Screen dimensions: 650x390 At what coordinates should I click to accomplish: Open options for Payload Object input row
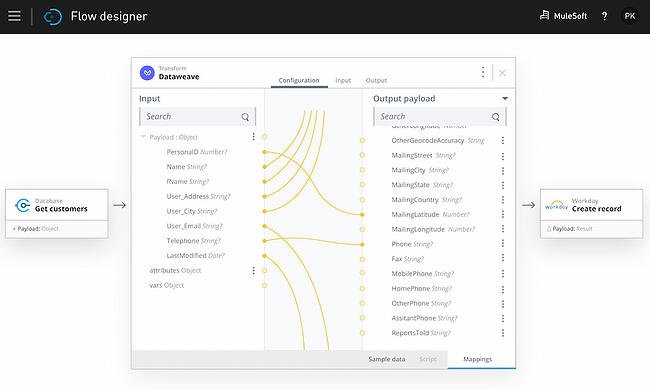click(x=253, y=136)
